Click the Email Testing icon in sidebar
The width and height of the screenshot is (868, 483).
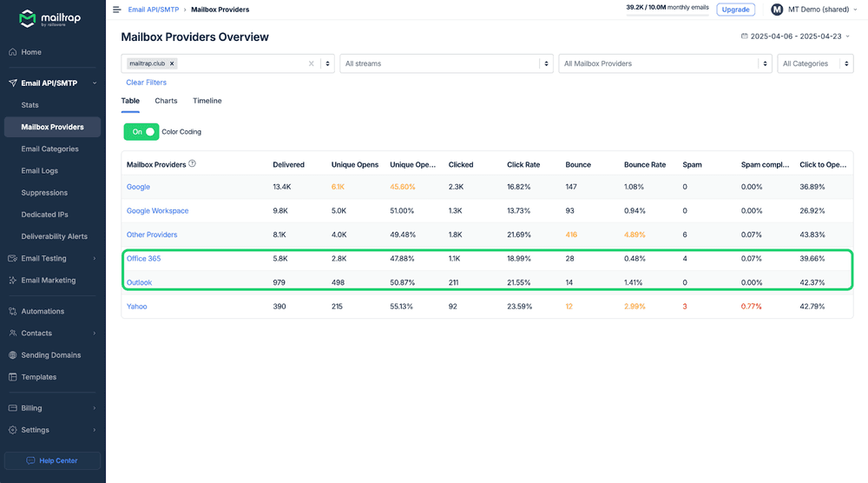point(13,258)
